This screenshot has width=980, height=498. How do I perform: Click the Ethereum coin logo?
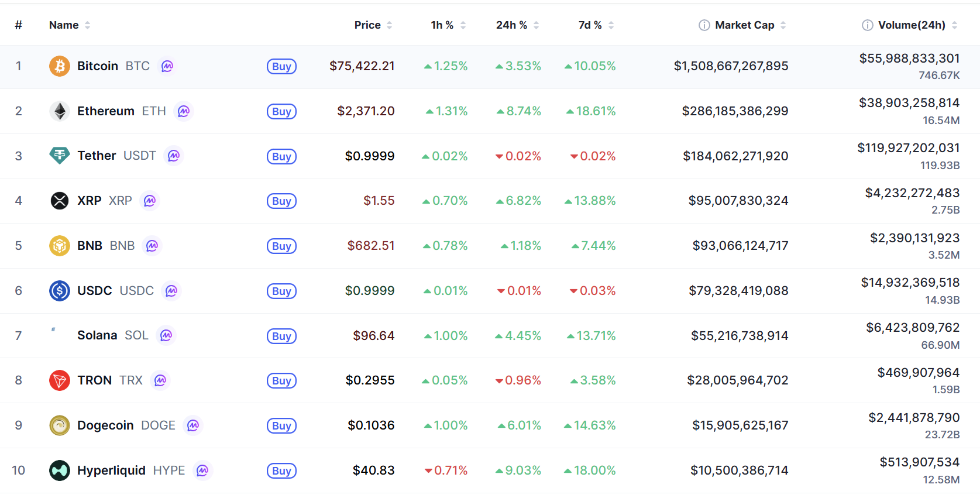(59, 111)
